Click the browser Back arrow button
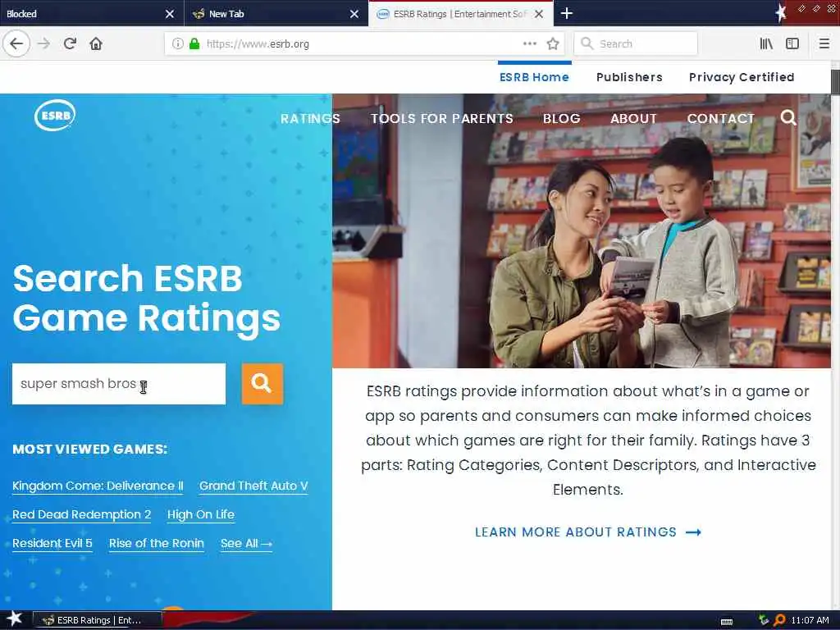 (16, 43)
